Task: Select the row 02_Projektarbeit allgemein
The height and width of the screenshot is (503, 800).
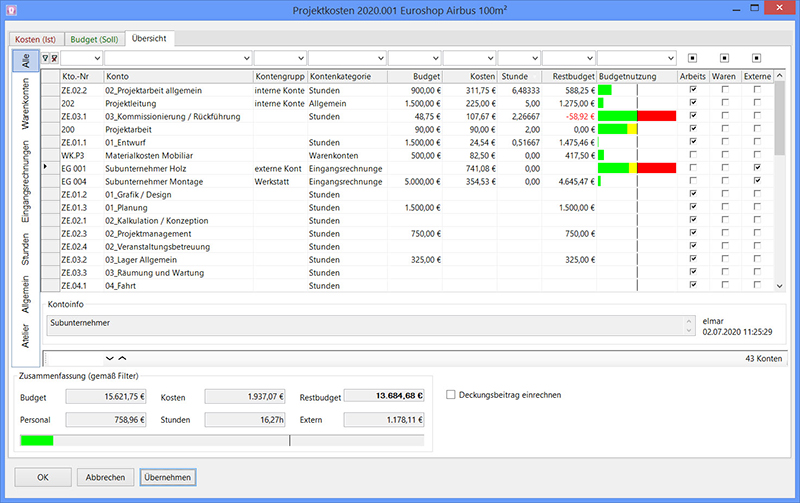Action: coord(408,90)
